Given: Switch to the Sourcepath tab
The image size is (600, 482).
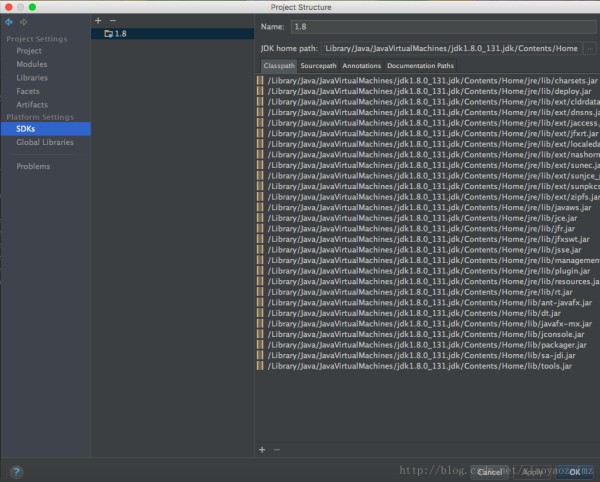Looking at the screenshot, I should [318, 66].
